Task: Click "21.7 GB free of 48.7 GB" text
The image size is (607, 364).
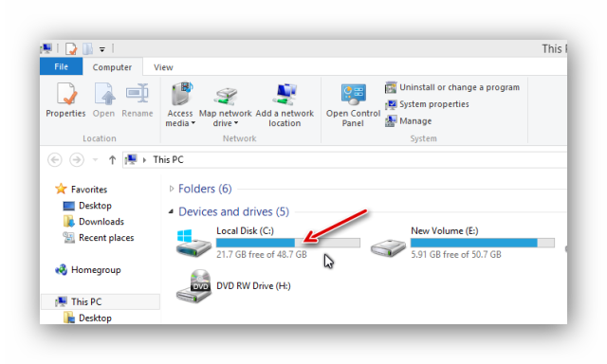Action: click(262, 255)
